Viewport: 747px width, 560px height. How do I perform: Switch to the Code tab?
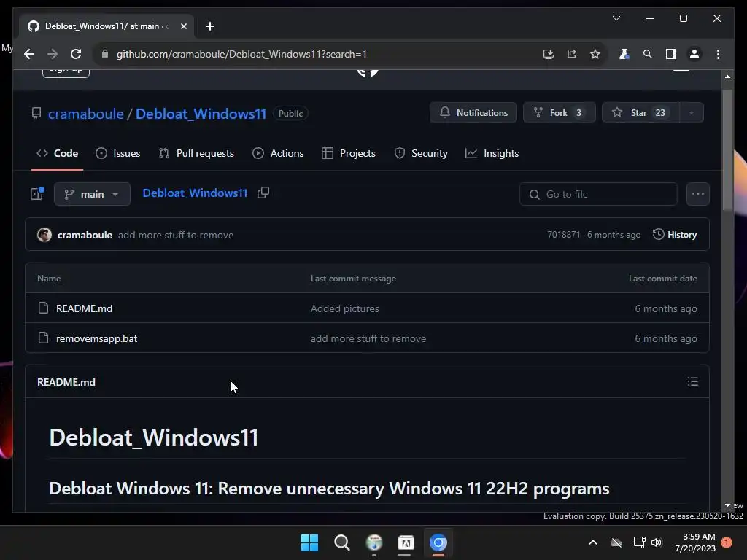[x=57, y=153]
